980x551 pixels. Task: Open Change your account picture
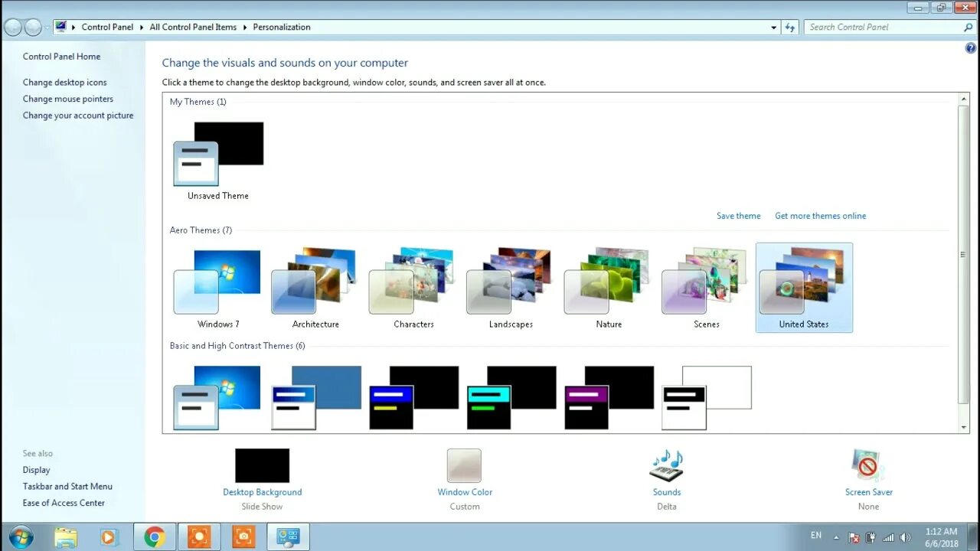[x=78, y=116]
